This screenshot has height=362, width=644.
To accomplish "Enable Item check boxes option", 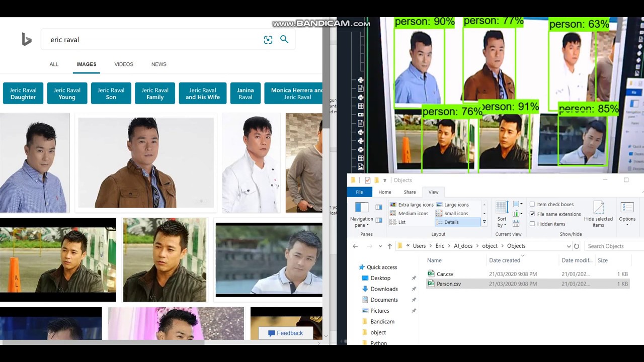I will 532,205.
